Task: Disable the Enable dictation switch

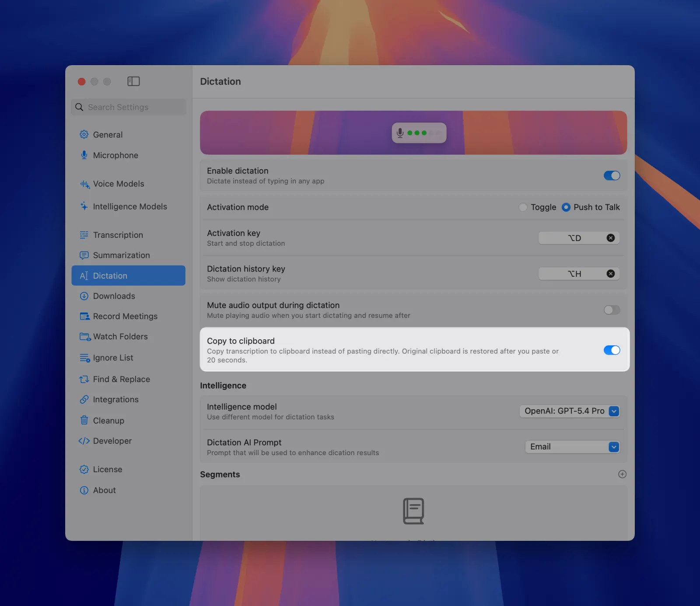Action: pyautogui.click(x=612, y=175)
